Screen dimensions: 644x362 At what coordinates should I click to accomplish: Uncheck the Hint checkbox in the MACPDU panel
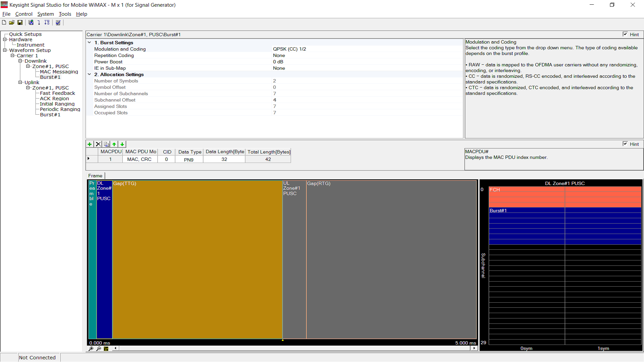coord(625,143)
